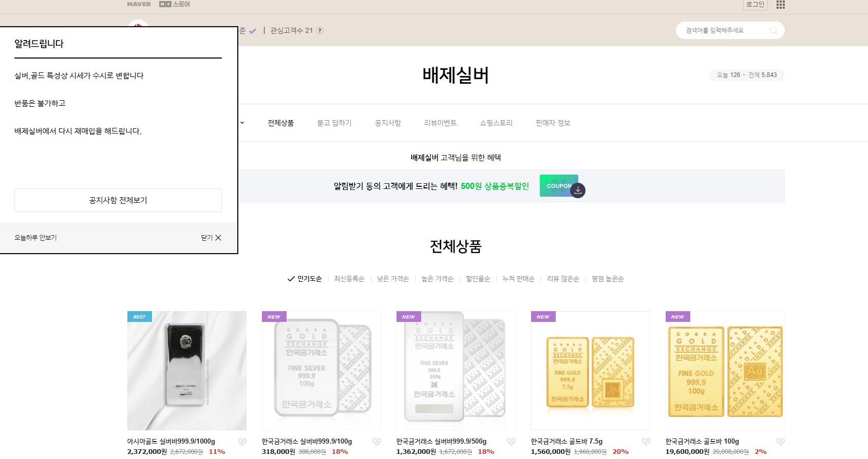Open the 한국금거래소 실버바 100g thumbnail
The height and width of the screenshot is (459, 868).
[321, 370]
